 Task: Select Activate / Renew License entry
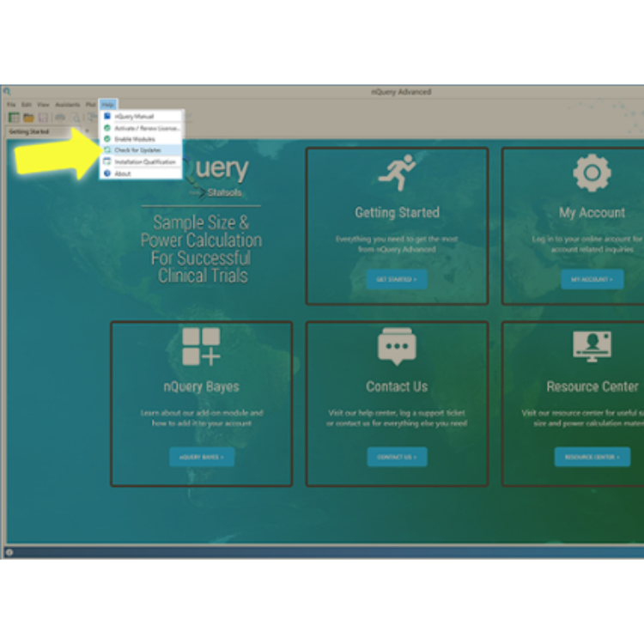pyautogui.click(x=146, y=128)
